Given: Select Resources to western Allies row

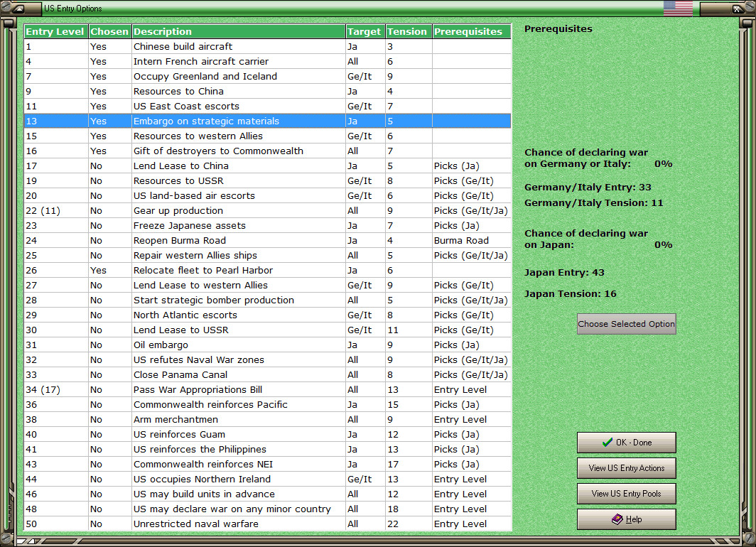Looking at the screenshot, I should pyautogui.click(x=268, y=136).
